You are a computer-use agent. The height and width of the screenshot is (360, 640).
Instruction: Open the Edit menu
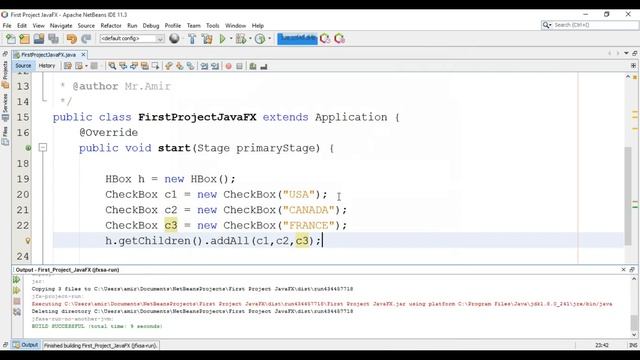click(x=22, y=26)
